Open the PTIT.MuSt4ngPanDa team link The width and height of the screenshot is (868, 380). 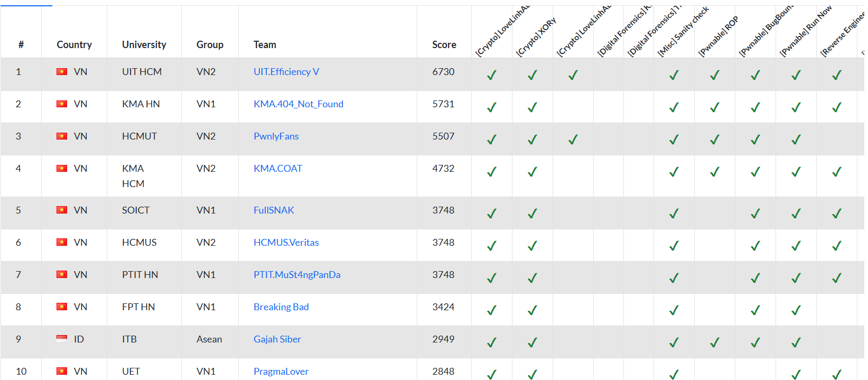(296, 275)
